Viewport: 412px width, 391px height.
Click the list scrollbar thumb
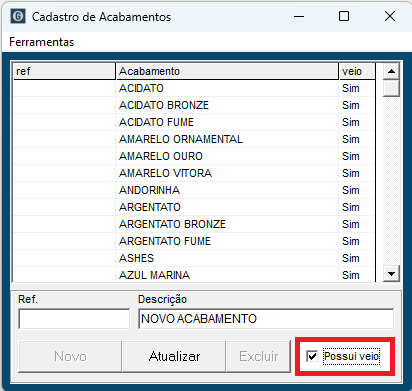(391, 88)
